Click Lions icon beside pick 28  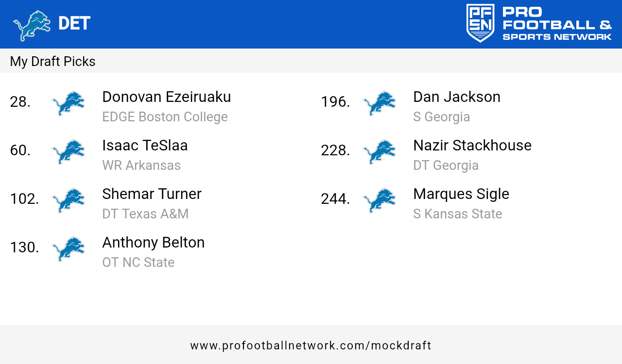click(x=69, y=103)
